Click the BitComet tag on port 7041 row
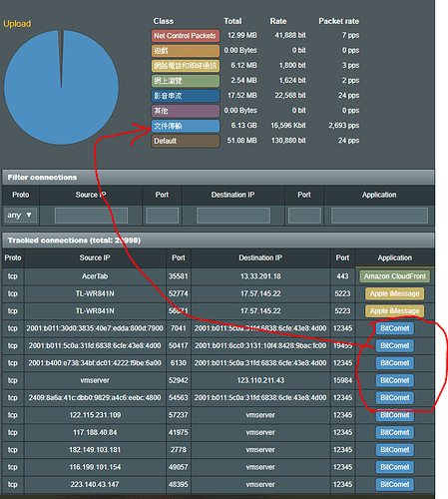 point(395,328)
